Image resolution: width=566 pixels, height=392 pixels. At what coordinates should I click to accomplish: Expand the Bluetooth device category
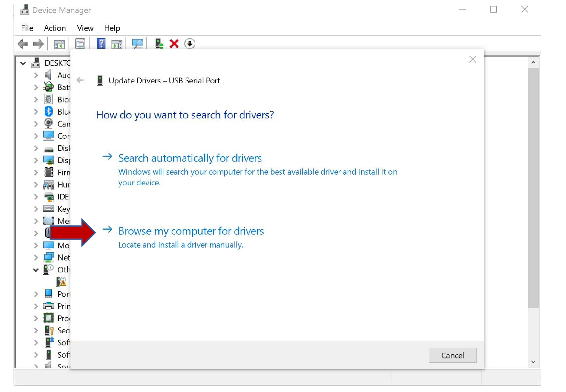coord(35,111)
